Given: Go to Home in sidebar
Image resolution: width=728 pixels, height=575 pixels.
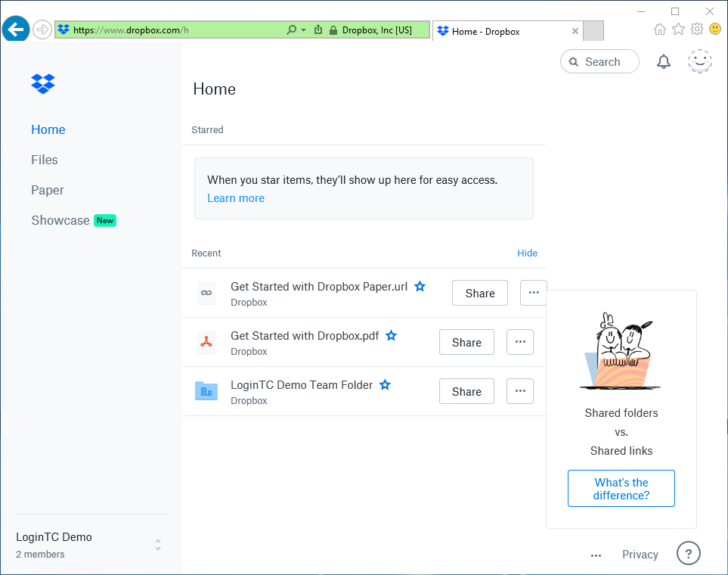Looking at the screenshot, I should tap(48, 129).
